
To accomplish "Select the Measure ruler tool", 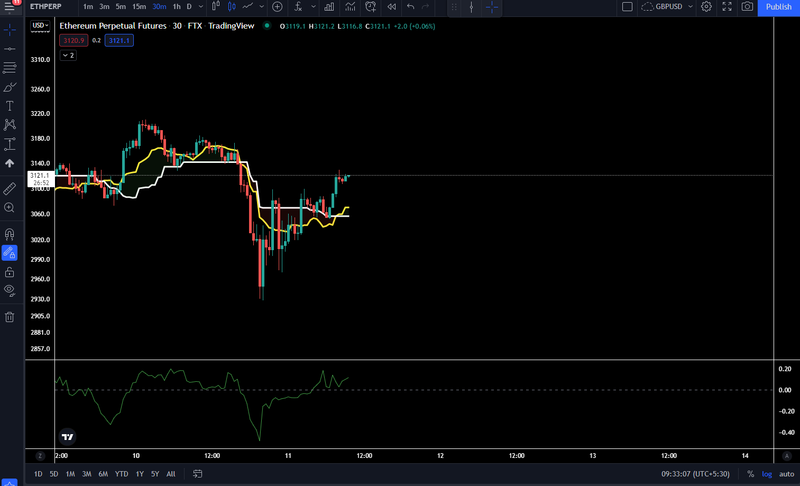I will (x=9, y=189).
